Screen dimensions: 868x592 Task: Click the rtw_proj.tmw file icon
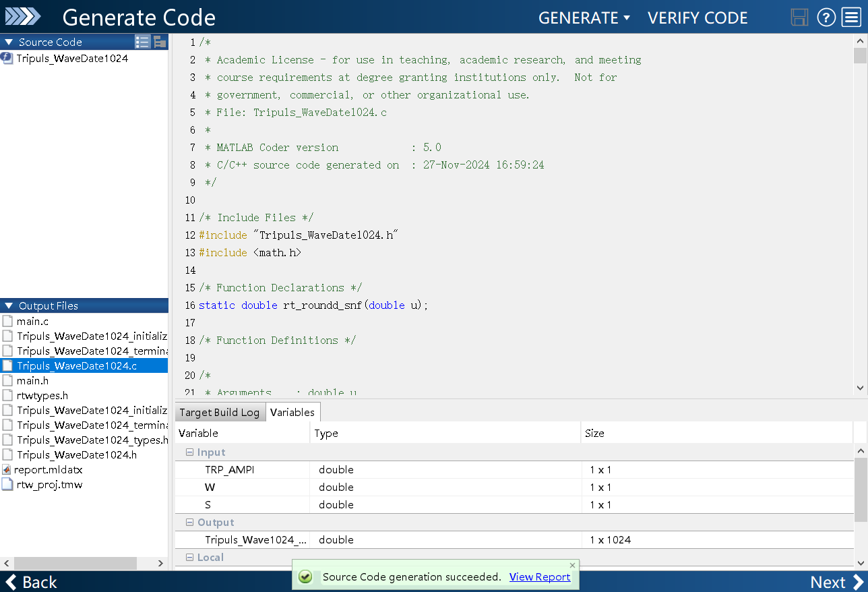point(7,485)
